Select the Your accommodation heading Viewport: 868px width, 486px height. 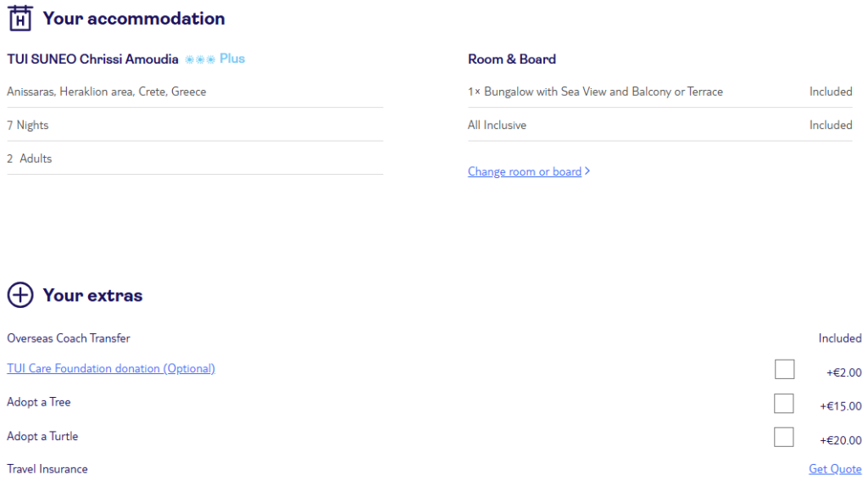point(134,19)
